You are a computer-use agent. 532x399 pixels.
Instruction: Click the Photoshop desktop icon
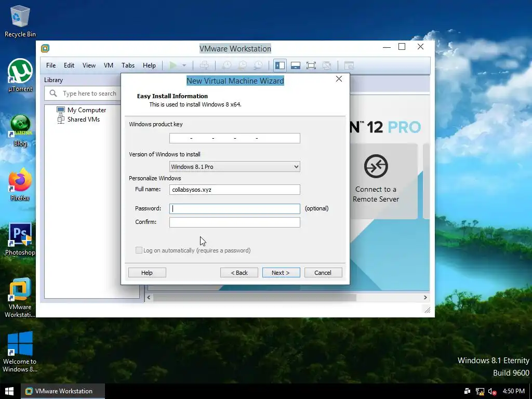pos(20,239)
